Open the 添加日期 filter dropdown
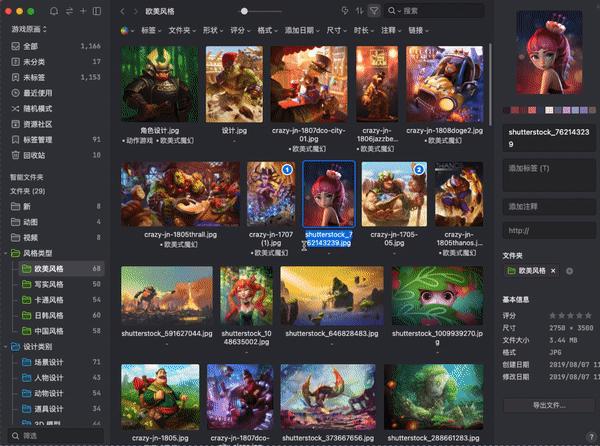600x446 pixels. point(302,30)
